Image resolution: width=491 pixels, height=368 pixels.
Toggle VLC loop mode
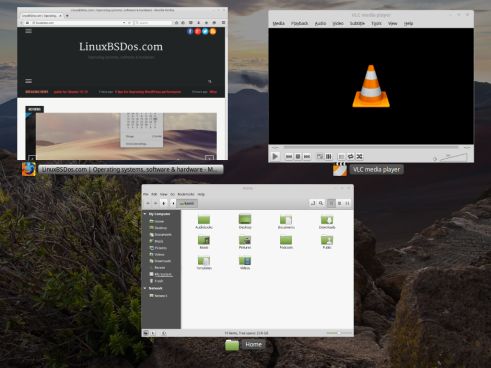pos(350,156)
